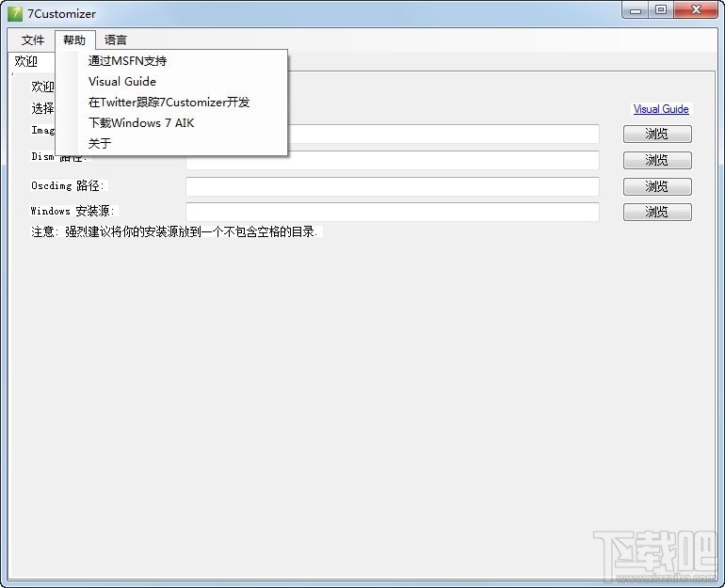Viewport: 725px width, 588px height.
Task: Click the 7Customizer app icon in title bar
Action: [15, 13]
